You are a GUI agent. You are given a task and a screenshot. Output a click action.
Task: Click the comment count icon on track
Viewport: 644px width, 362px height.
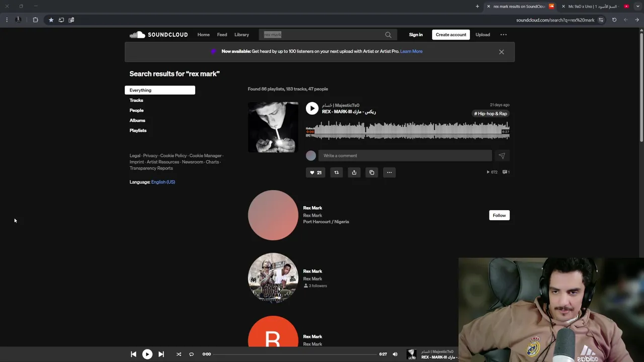(506, 172)
